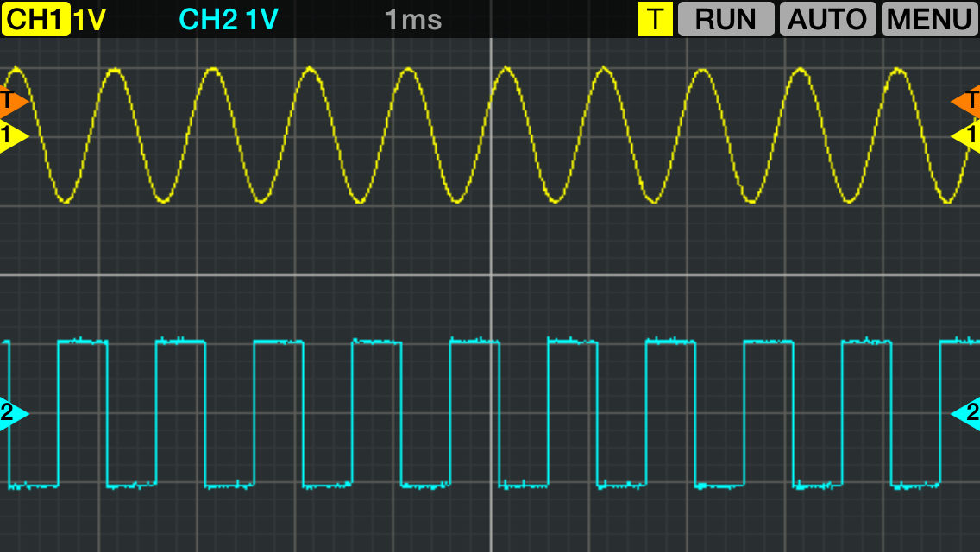
Task: Open the MENU
Action: tap(929, 19)
